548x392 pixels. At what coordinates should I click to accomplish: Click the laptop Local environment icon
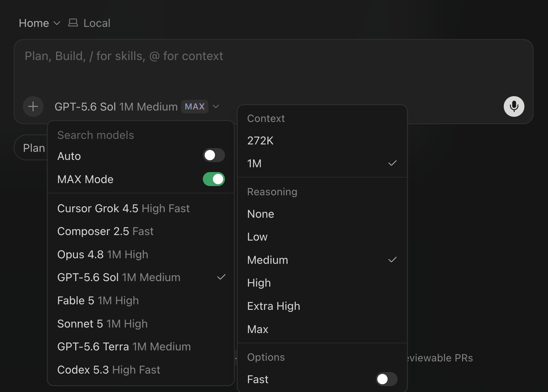point(73,23)
